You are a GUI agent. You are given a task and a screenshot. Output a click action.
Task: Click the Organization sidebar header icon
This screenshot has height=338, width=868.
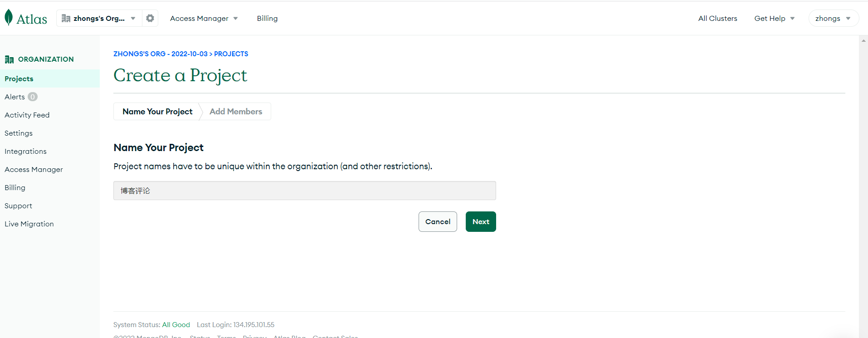tap(9, 59)
